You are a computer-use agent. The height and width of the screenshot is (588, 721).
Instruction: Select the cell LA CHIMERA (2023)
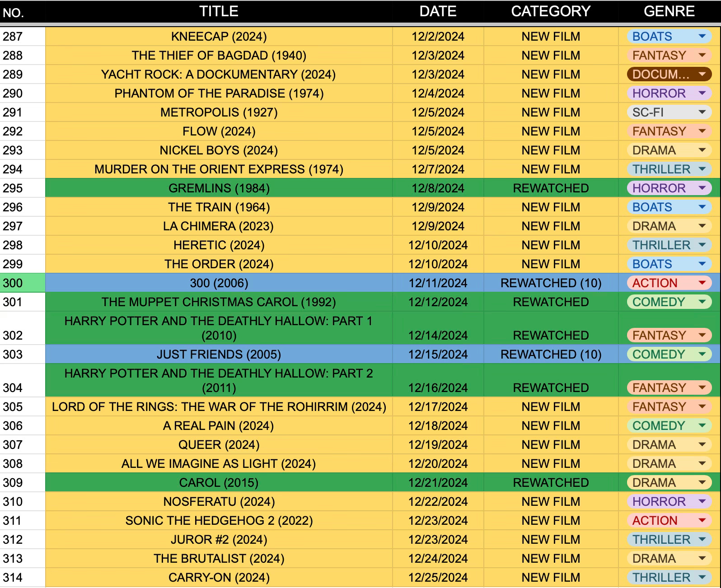[x=219, y=226]
